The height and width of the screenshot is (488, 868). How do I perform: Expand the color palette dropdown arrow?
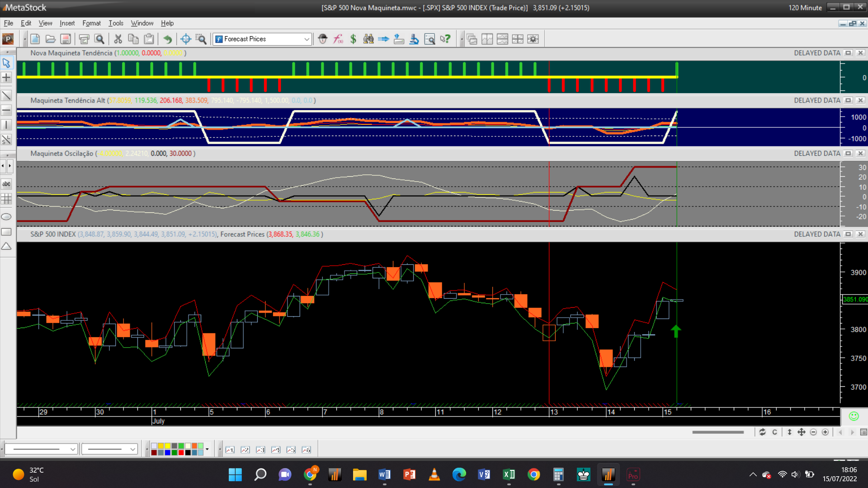(208, 449)
